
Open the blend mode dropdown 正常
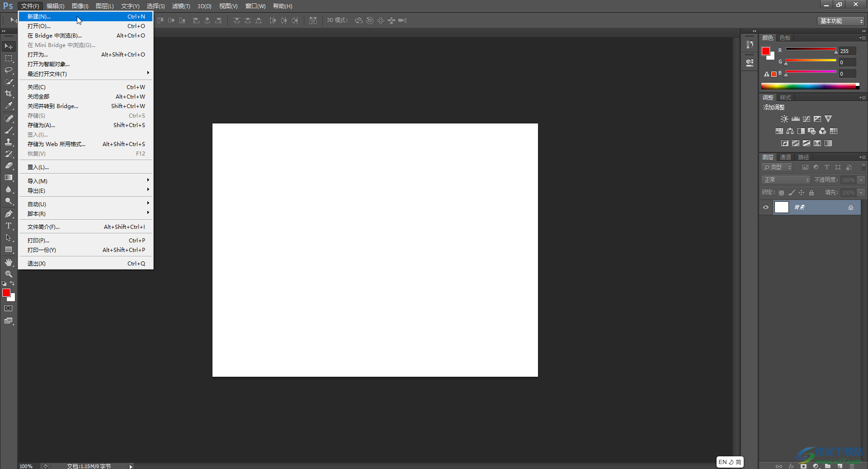click(x=786, y=180)
